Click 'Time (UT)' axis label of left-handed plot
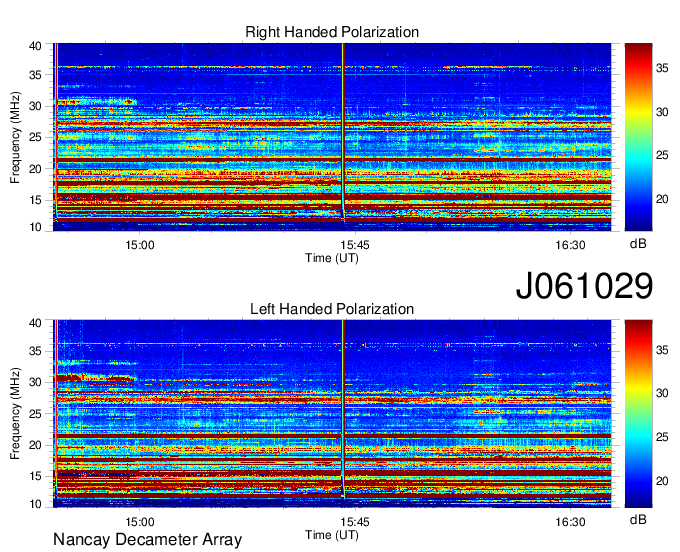The image size is (680, 552). (x=332, y=535)
